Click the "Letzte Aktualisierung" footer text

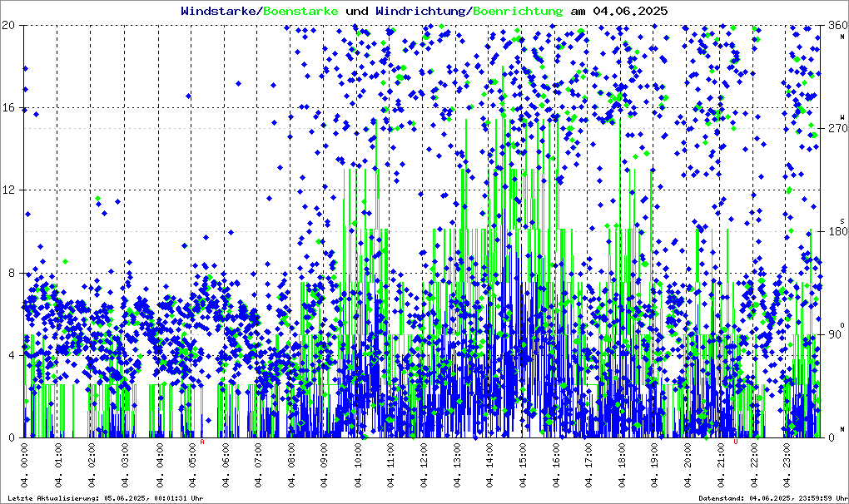52,498
